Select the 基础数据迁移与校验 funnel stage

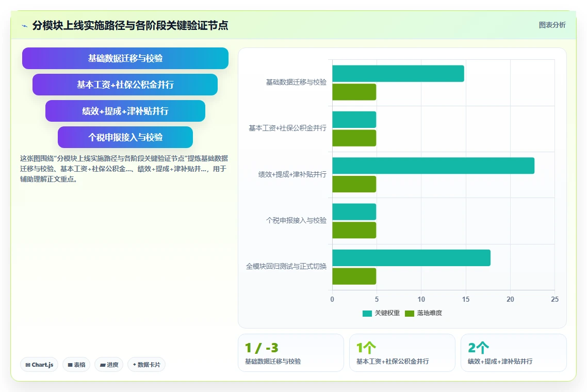coord(125,58)
